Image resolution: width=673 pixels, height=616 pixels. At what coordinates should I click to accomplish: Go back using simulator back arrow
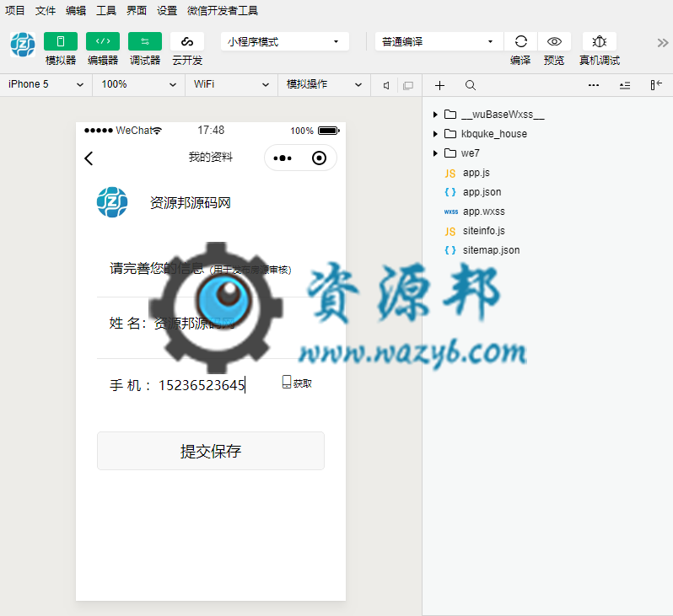89,158
